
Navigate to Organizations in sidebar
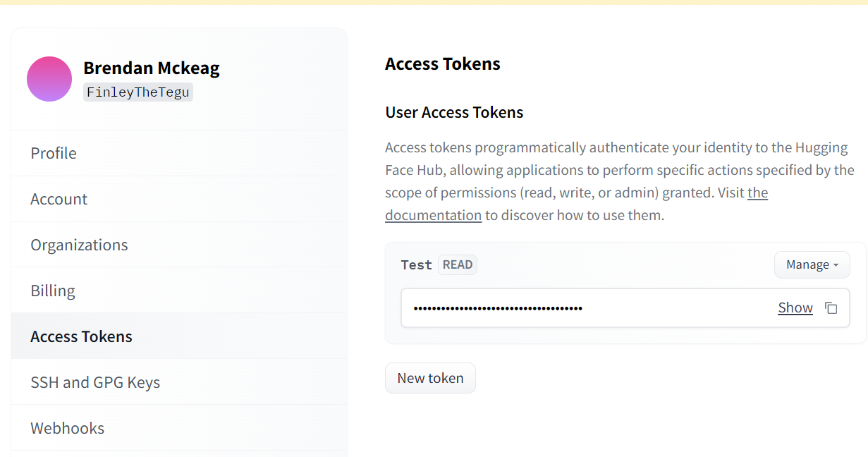coord(79,245)
